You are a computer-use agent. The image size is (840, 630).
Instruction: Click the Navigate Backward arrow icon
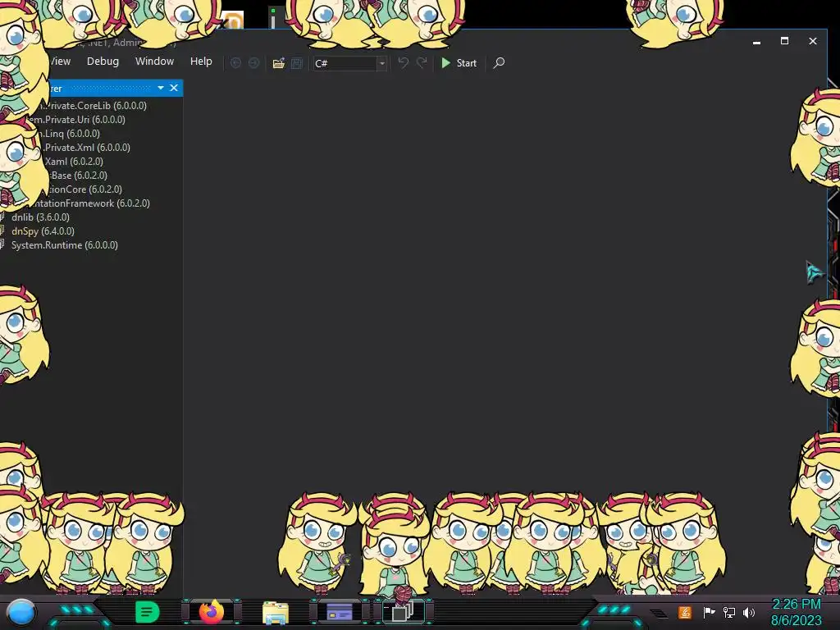[x=235, y=62]
